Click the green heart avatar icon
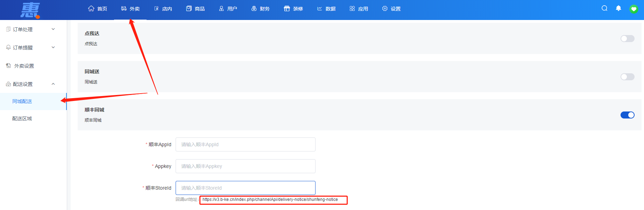This screenshot has width=644, height=210. coord(634,9)
